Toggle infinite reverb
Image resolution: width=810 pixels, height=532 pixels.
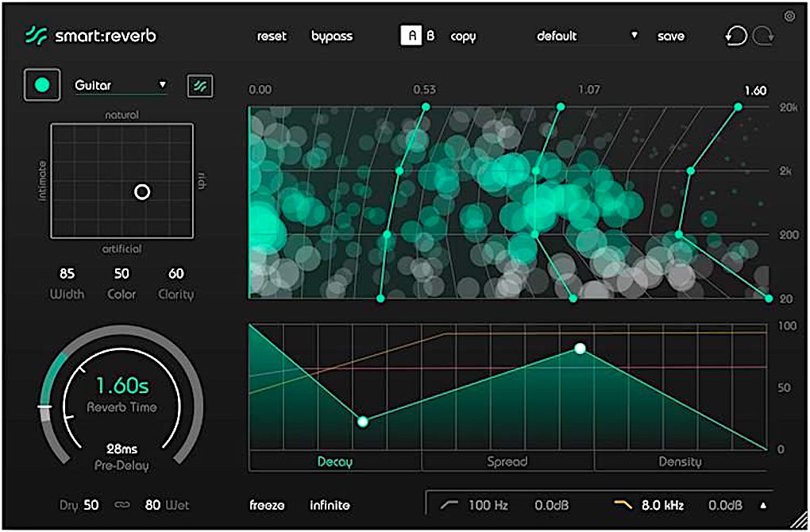(330, 505)
